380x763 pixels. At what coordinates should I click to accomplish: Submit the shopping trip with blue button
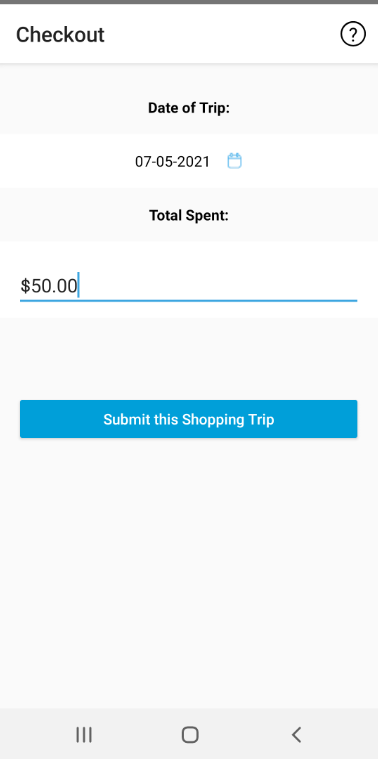pyautogui.click(x=189, y=419)
